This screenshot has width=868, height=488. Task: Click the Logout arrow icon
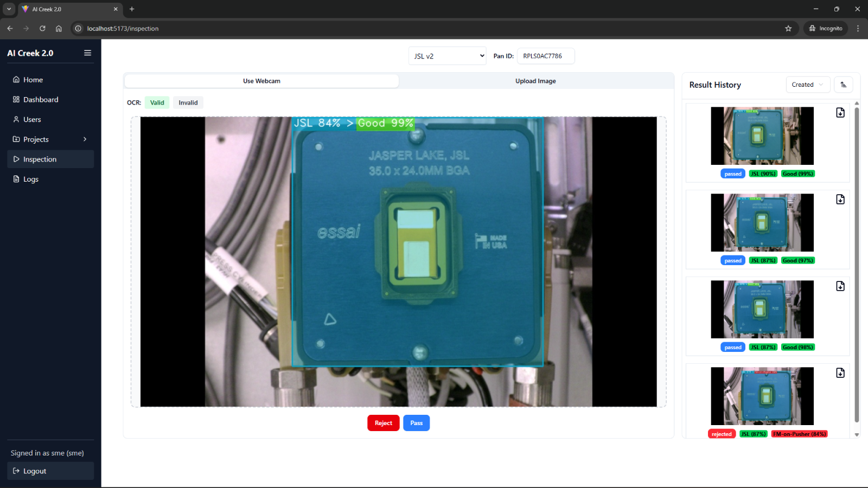[x=16, y=471]
